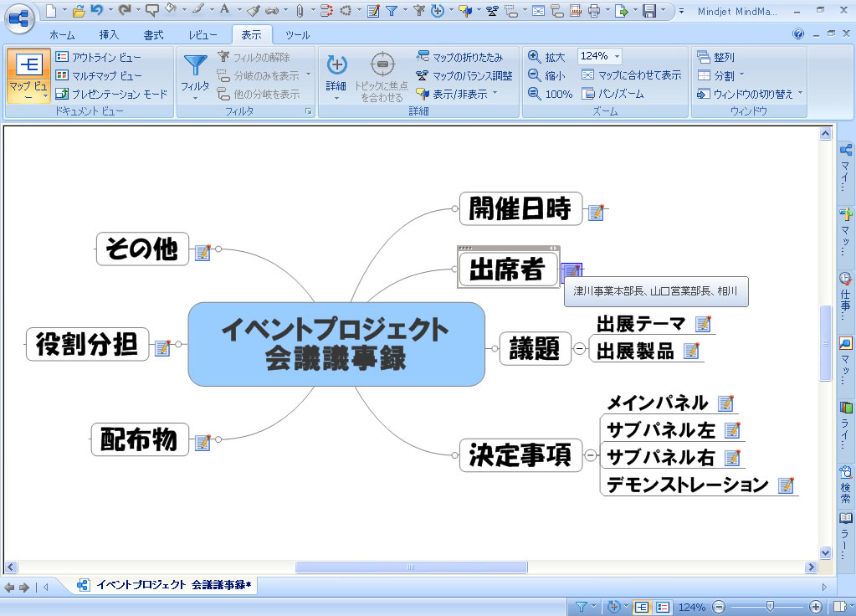Open the ホーム ribbon tab

(61, 35)
